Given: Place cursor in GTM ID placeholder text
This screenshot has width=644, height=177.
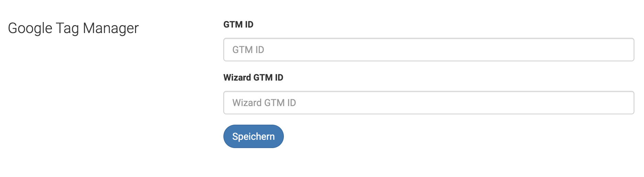Looking at the screenshot, I should click(248, 50).
